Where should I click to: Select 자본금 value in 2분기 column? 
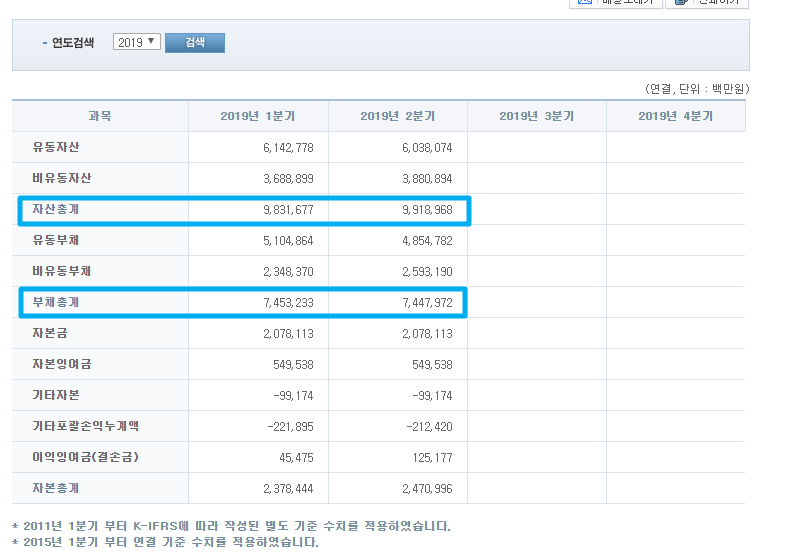pyautogui.click(x=427, y=334)
